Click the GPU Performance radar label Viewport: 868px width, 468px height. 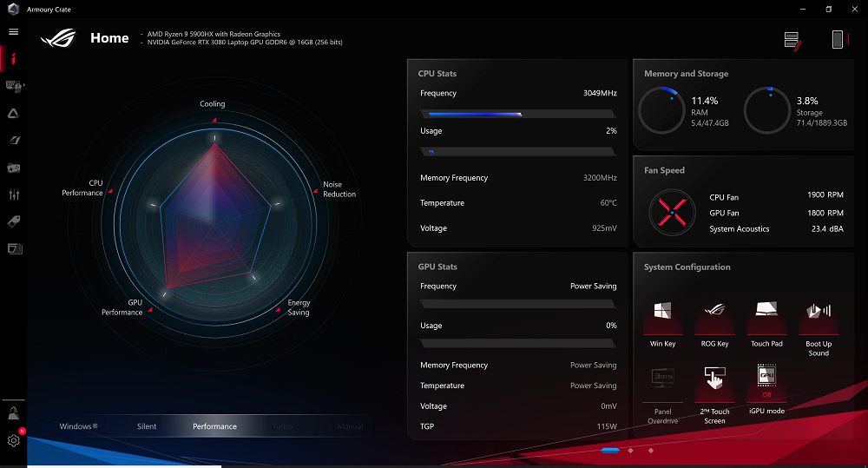pyautogui.click(x=122, y=307)
